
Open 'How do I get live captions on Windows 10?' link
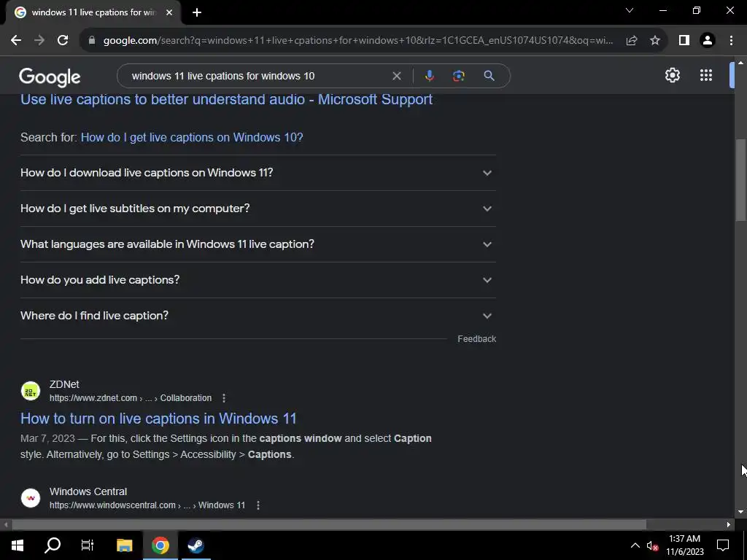[x=192, y=137]
